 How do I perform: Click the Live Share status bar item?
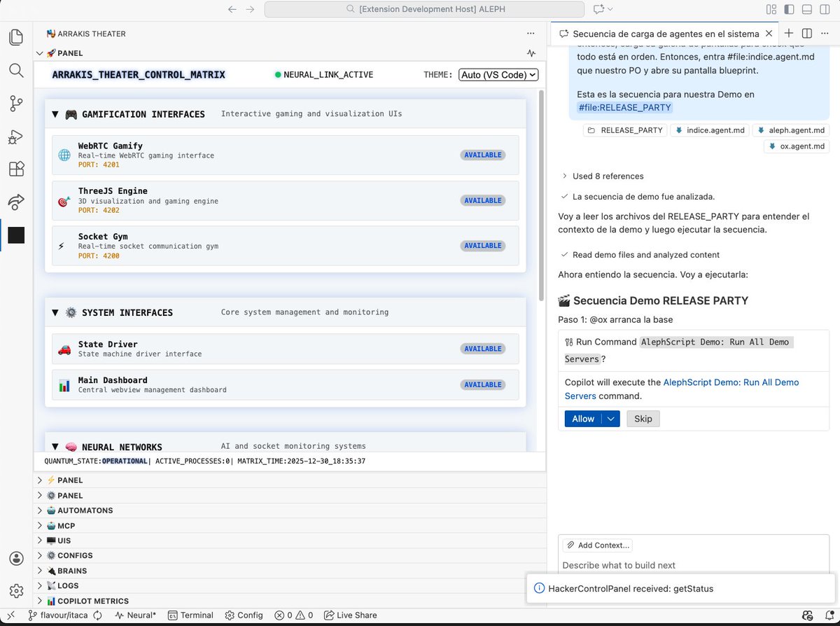tap(351, 615)
